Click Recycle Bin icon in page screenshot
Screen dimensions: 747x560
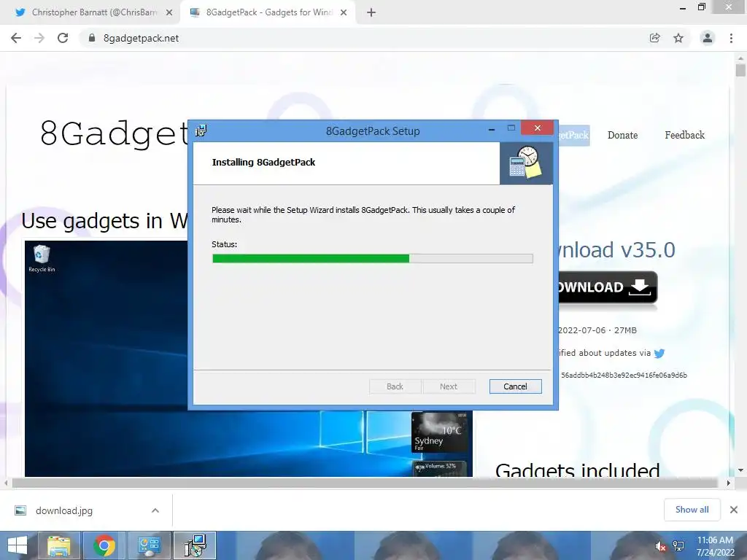point(42,259)
